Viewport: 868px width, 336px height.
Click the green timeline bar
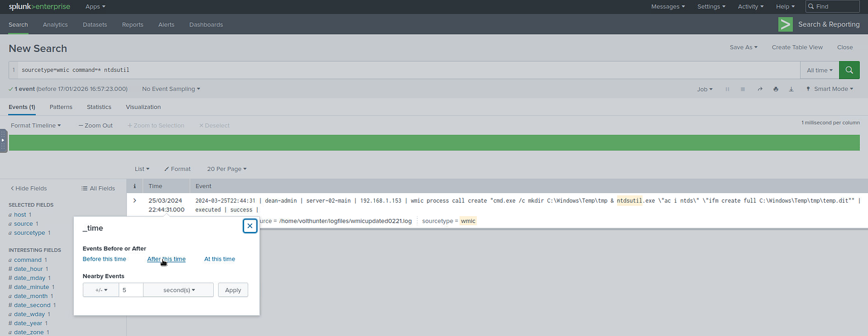tap(434, 143)
